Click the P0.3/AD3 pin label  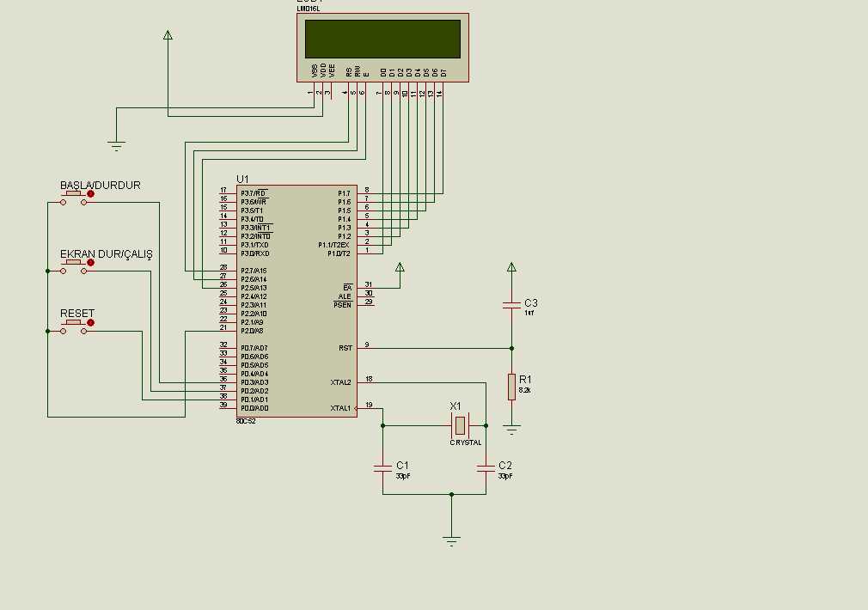point(254,382)
